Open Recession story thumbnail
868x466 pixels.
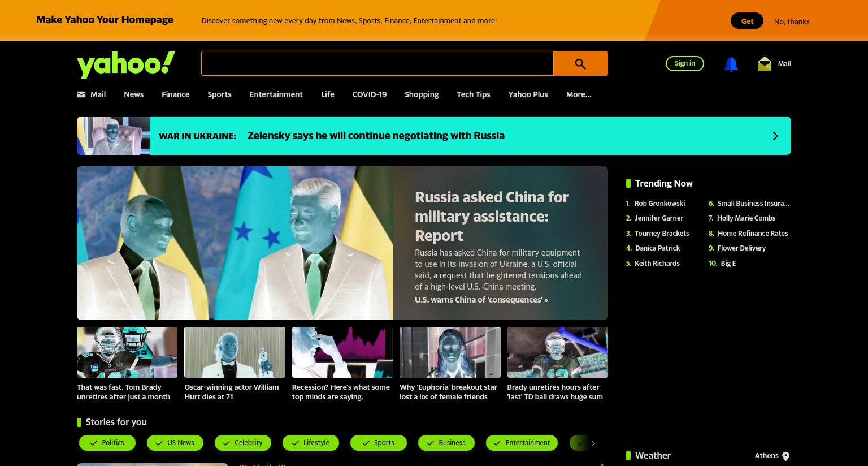342,352
